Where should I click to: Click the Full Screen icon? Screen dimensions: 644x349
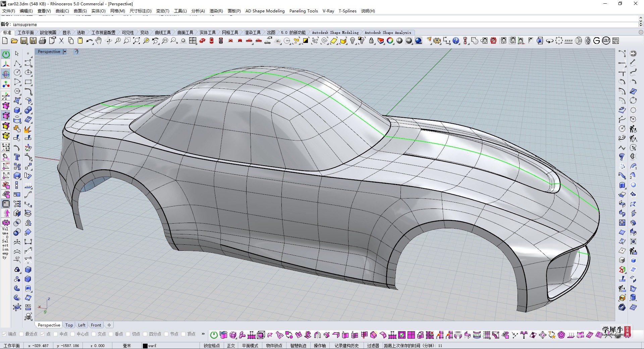[x=615, y=41]
